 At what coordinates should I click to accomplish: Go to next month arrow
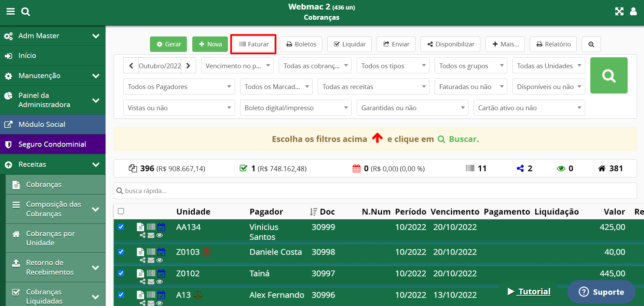click(x=188, y=65)
